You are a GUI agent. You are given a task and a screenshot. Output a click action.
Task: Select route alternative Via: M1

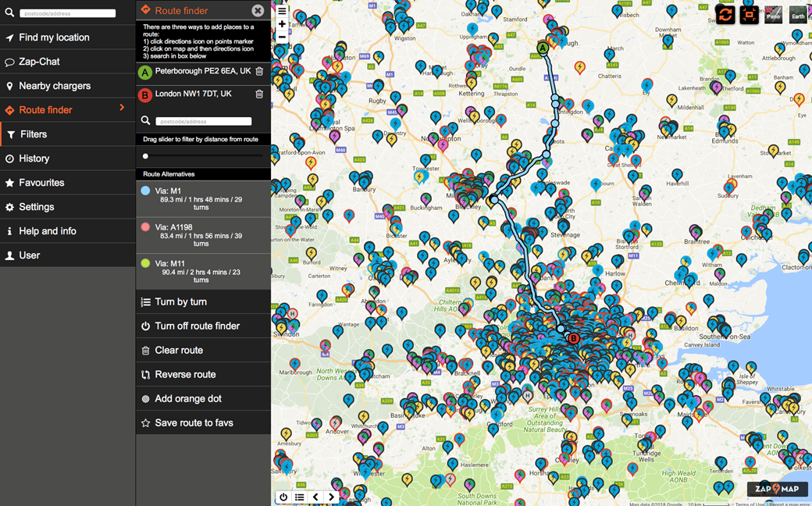tap(203, 199)
